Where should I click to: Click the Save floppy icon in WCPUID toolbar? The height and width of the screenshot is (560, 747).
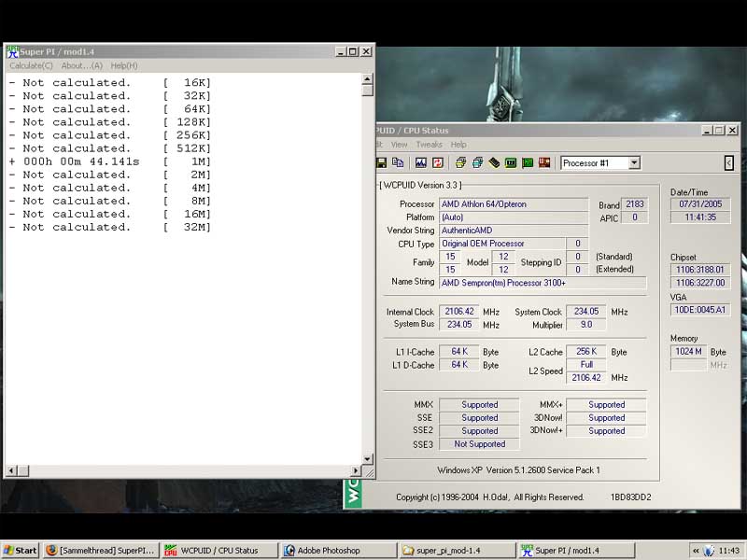(381, 162)
